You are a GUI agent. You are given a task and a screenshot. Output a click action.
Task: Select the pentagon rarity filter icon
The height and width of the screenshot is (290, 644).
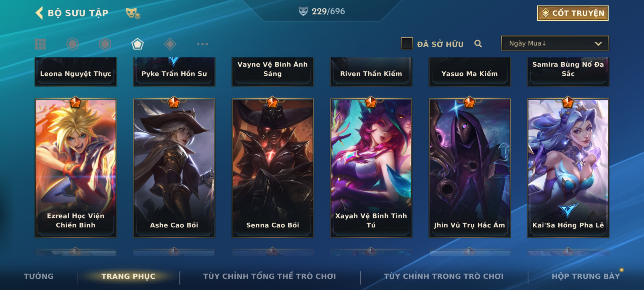137,44
